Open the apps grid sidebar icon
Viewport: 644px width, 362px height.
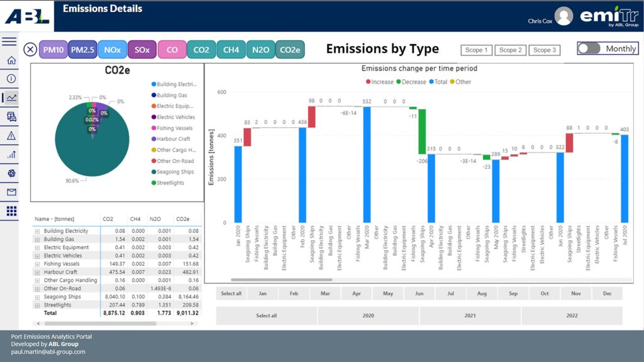point(11,211)
